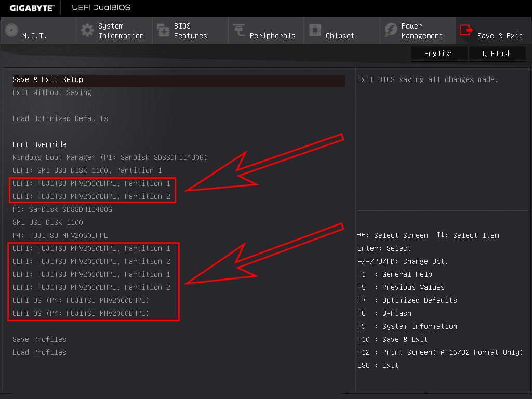Open Save Profiles option

pos(39,339)
